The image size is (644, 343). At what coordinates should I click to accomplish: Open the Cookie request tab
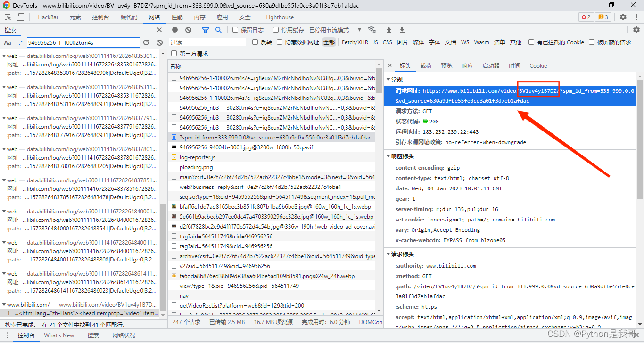tap(538, 66)
